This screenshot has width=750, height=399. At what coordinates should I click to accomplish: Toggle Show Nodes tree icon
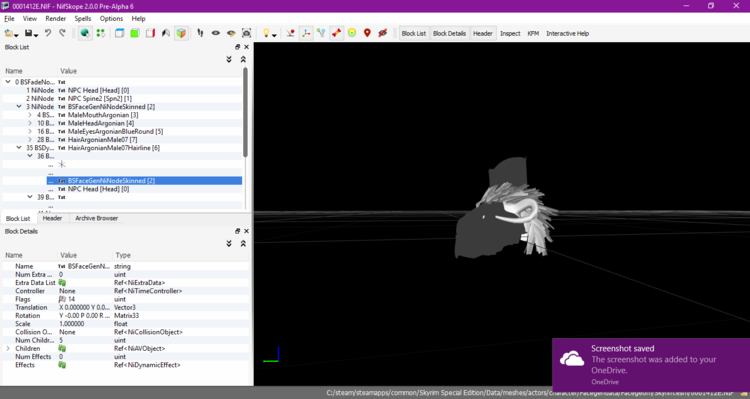coord(321,33)
